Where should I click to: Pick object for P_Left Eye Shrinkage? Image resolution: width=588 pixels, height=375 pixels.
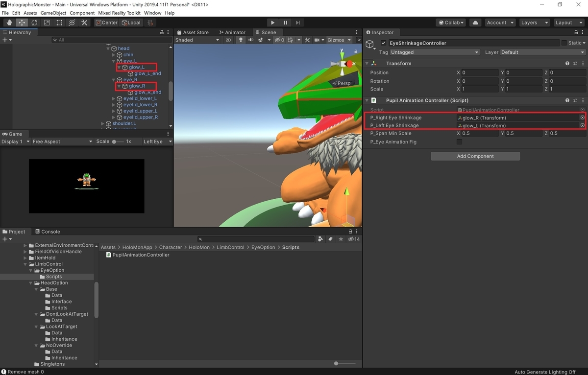tap(583, 125)
